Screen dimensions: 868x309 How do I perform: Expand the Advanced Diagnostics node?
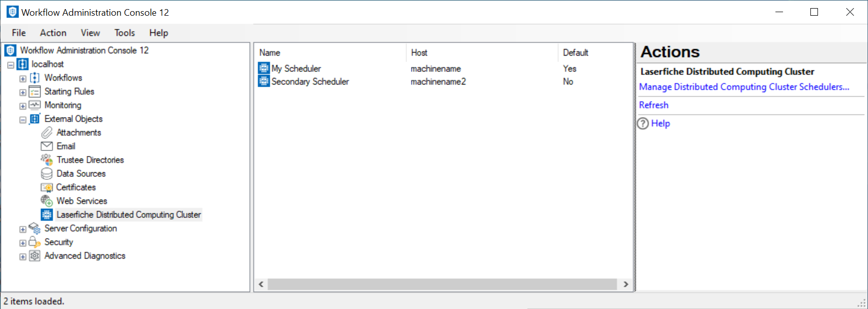[23, 257]
